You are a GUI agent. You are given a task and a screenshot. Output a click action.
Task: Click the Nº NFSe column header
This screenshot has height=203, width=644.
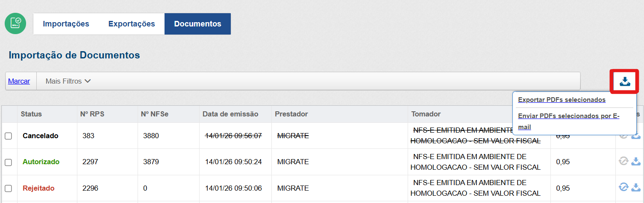click(154, 114)
